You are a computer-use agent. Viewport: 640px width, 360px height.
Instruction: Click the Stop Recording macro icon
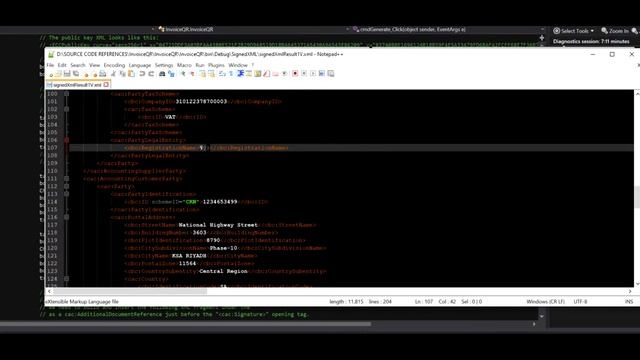[x=304, y=74]
